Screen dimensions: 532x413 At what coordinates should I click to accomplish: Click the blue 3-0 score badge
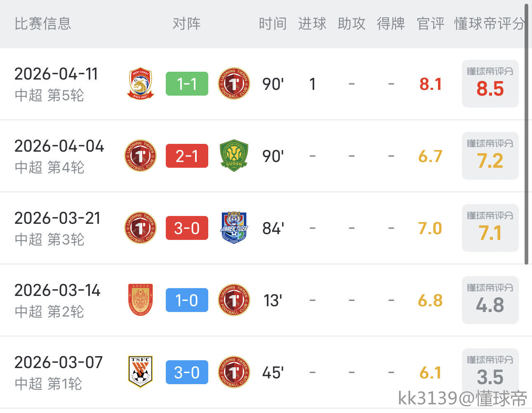tap(187, 372)
